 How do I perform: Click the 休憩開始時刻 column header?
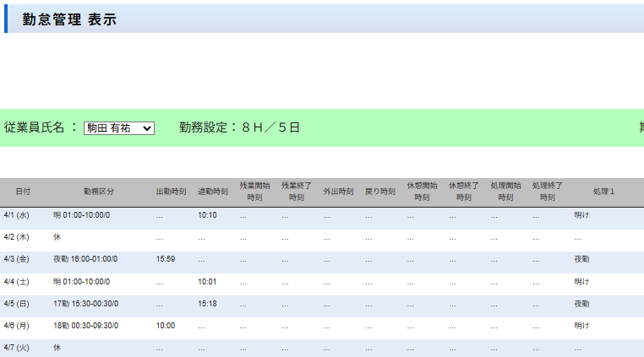pyautogui.click(x=422, y=191)
